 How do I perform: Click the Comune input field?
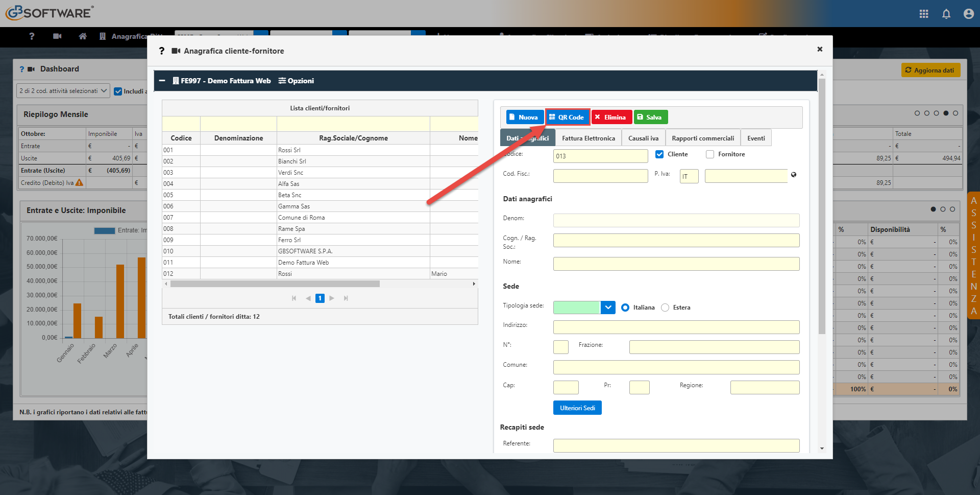(676, 367)
